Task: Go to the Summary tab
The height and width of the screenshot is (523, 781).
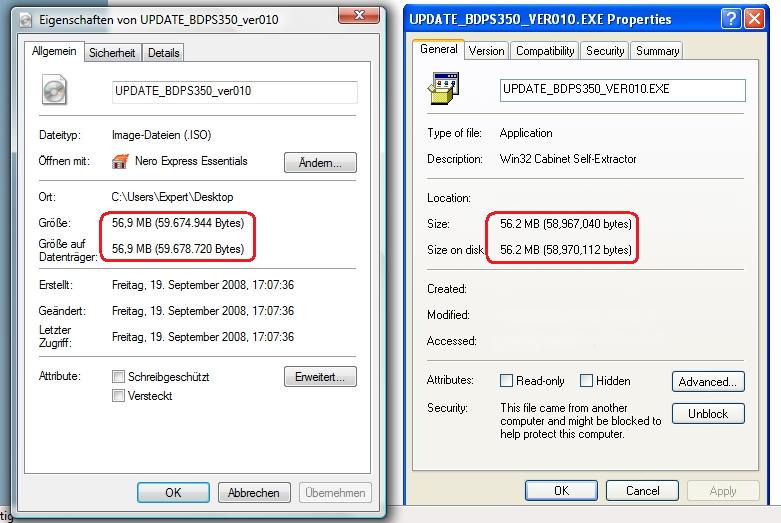Action: pyautogui.click(x=657, y=51)
